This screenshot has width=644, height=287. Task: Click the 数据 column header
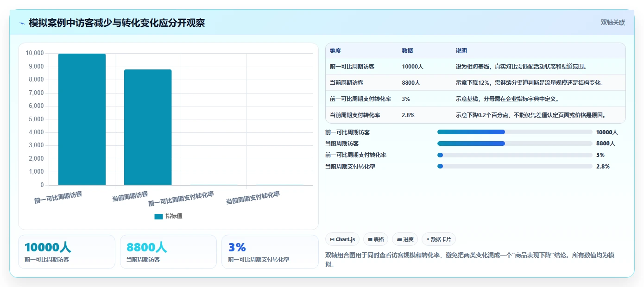(408, 50)
